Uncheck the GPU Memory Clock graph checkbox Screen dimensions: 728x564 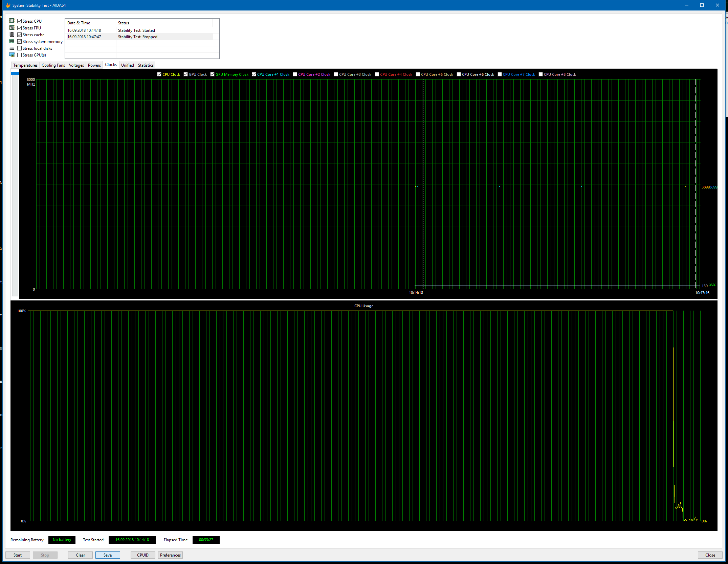coord(212,74)
